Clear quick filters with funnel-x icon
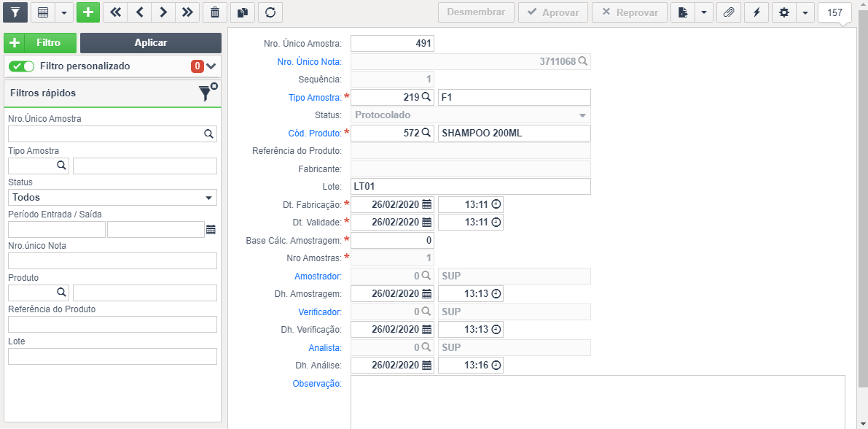The width and height of the screenshot is (868, 429). coord(208,93)
